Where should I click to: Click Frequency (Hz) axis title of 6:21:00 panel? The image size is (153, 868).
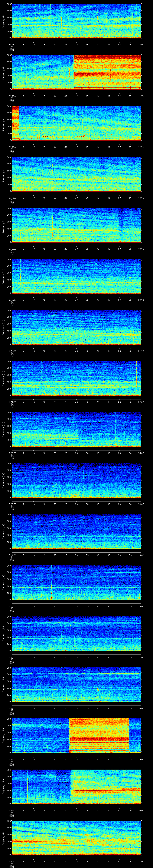3,378
